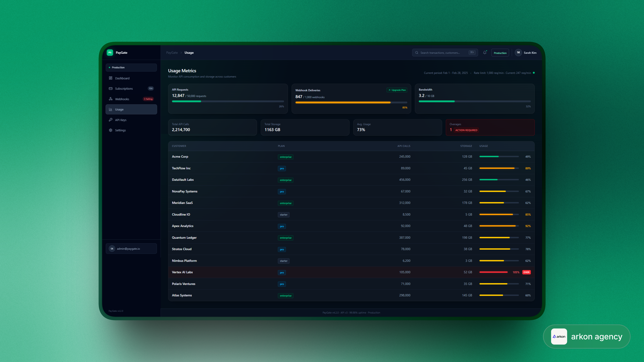Sort by API CALLS column header
Screen dimensions: 644x362
[x=404, y=146]
